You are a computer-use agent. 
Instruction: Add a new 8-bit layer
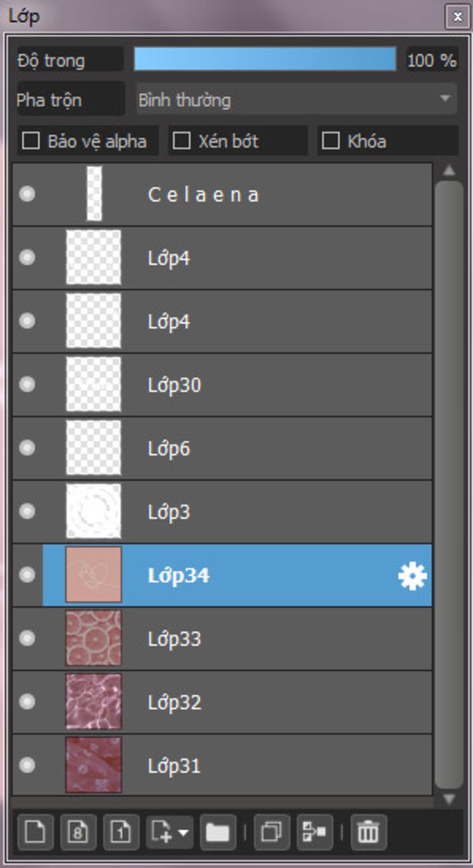pyautogui.click(x=78, y=832)
